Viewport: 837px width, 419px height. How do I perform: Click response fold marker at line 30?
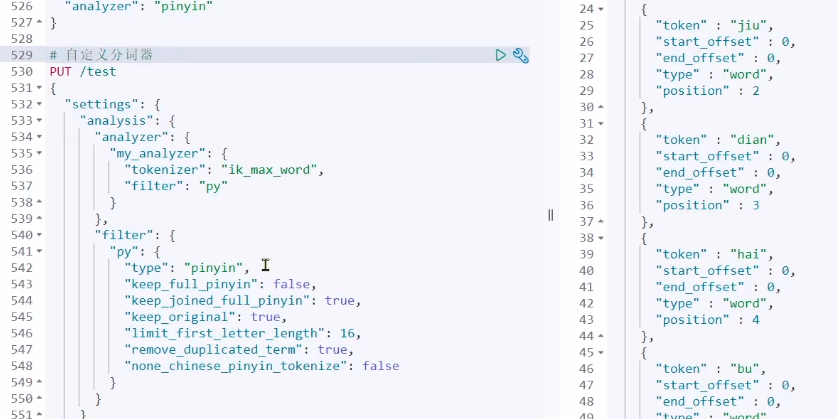click(x=601, y=107)
